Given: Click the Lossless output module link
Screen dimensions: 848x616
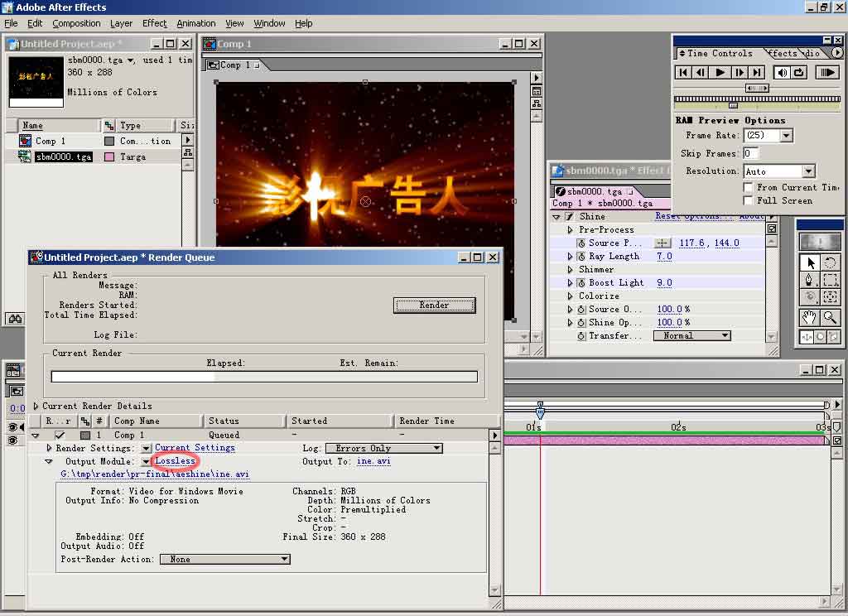Looking at the screenshot, I should [x=175, y=461].
